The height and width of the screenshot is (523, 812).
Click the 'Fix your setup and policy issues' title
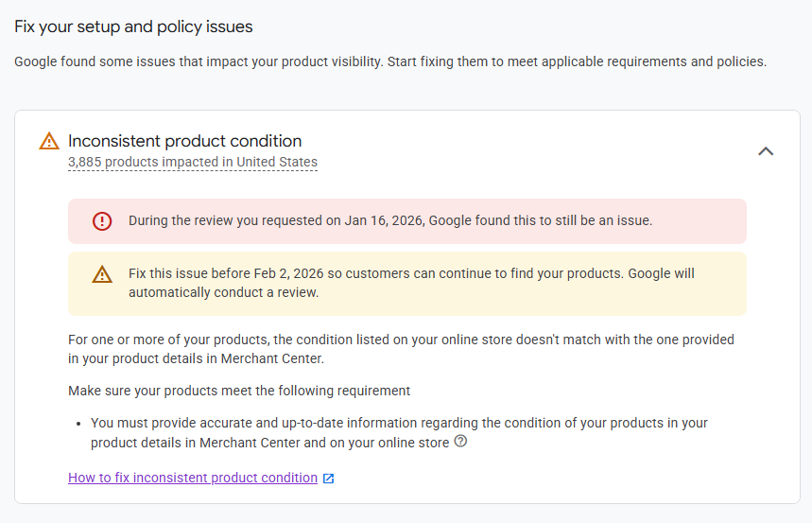133,26
